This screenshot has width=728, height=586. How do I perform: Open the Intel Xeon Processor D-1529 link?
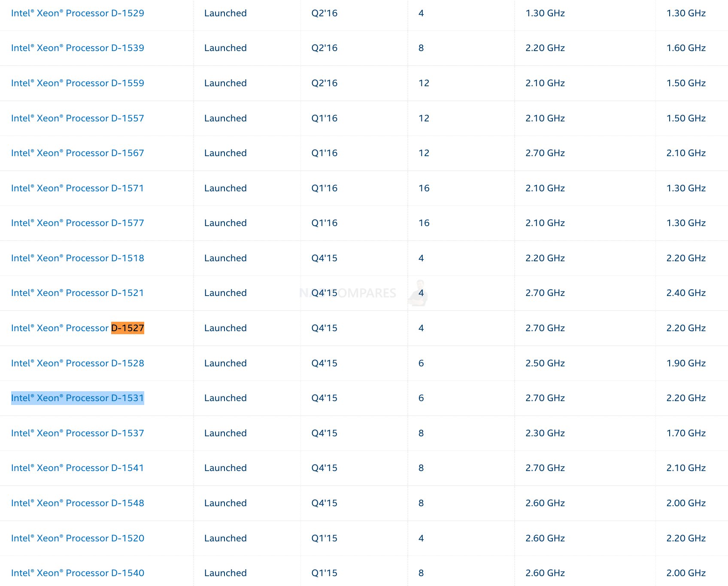coord(78,13)
